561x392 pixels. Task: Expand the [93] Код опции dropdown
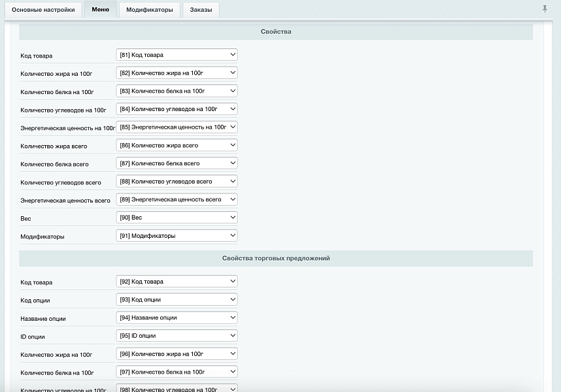(177, 300)
